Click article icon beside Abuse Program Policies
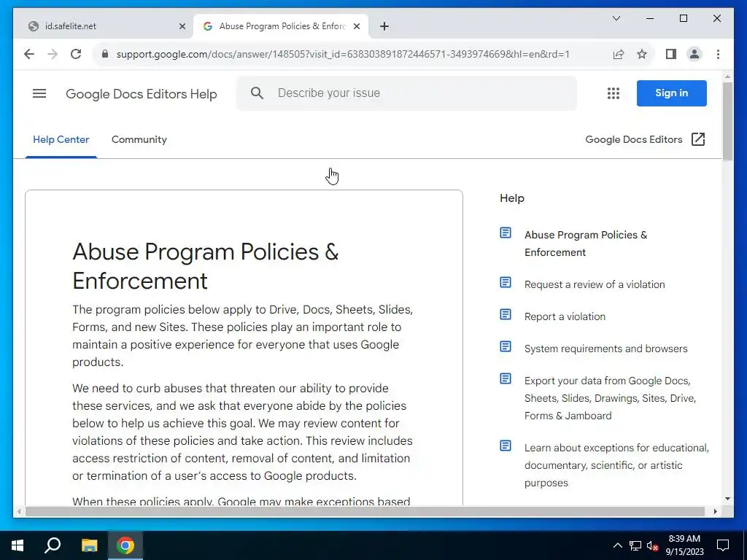This screenshot has height=560, width=747. point(506,233)
